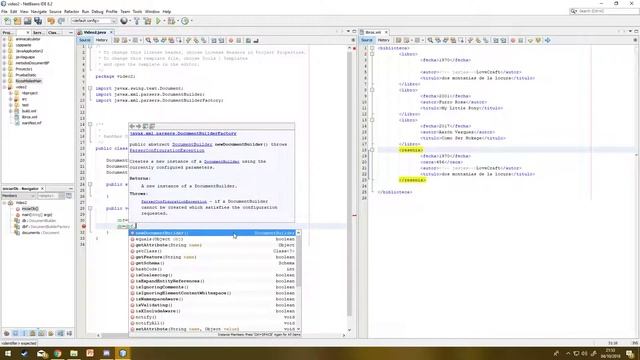Click the Redo icon in main toolbar

tap(61, 21)
